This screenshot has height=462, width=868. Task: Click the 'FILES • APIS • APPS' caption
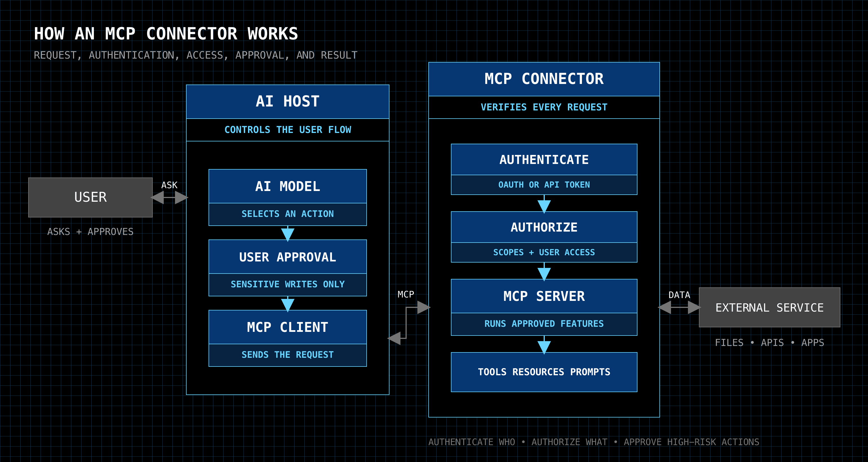770,343
